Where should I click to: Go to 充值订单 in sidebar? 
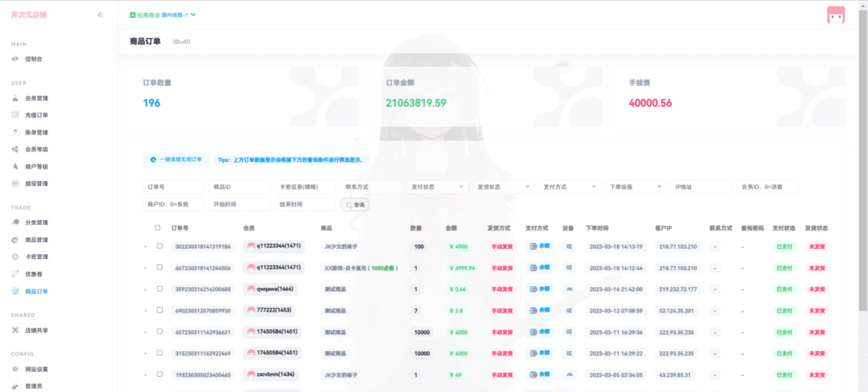pos(36,115)
